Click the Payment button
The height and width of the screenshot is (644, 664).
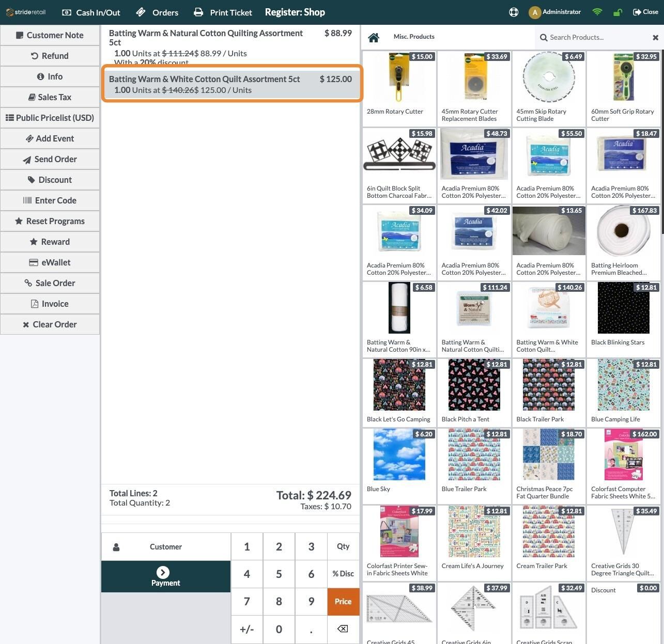[x=166, y=576]
